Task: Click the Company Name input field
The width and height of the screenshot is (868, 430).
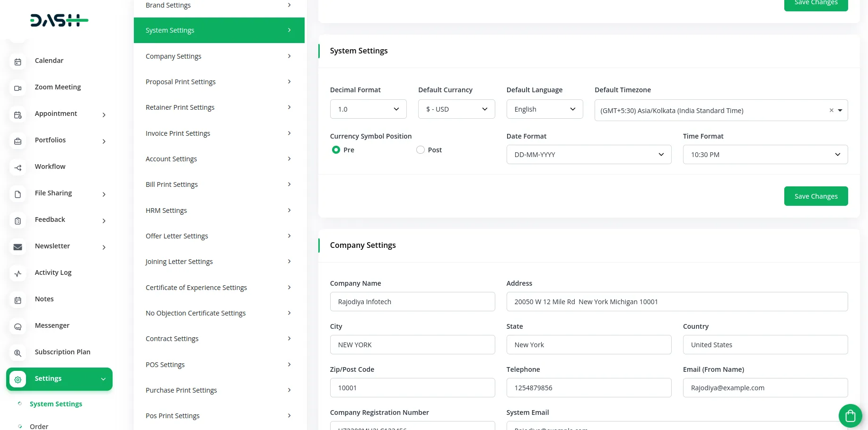Action: tap(412, 302)
